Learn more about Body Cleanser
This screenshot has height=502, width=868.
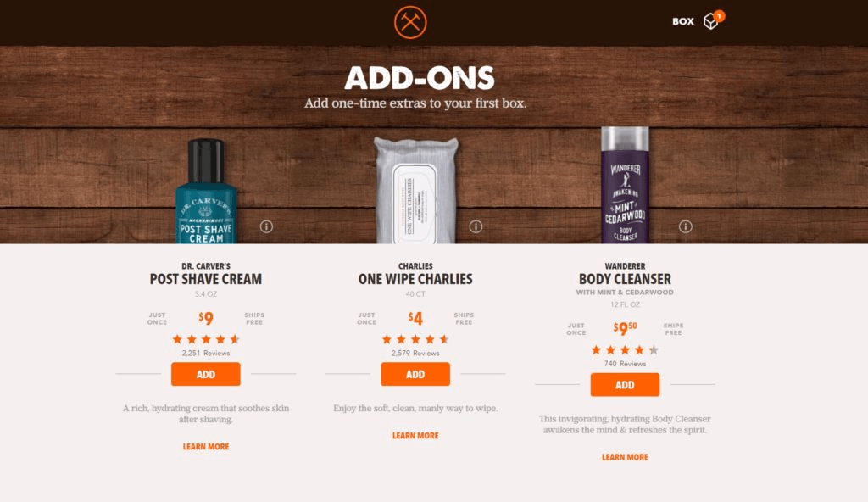(x=625, y=457)
